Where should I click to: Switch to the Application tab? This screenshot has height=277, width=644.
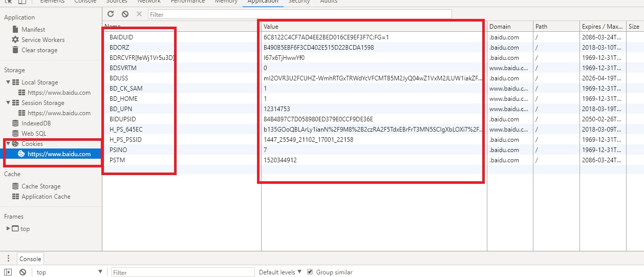pyautogui.click(x=263, y=2)
